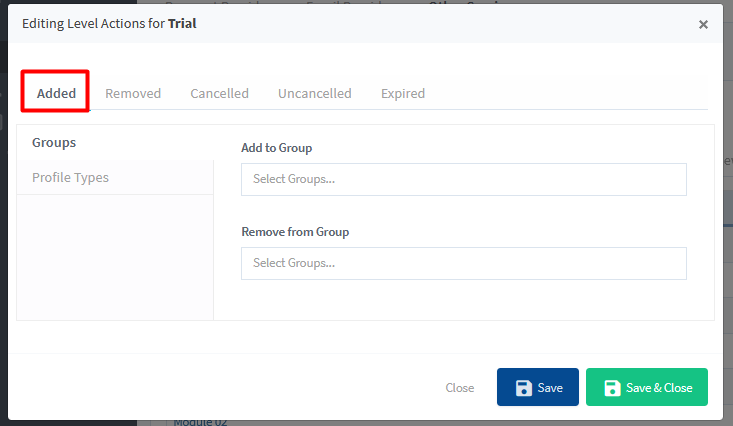The width and height of the screenshot is (733, 426).
Task: Open the Remove from Group selector
Action: coord(464,263)
